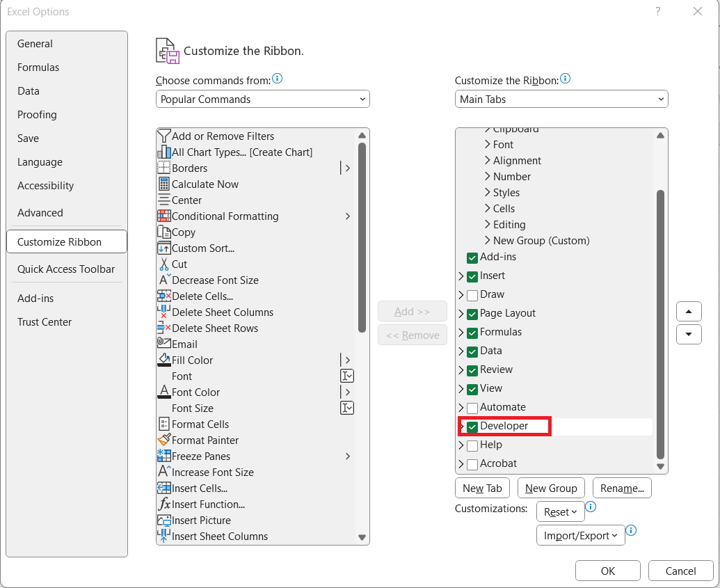Click info icon beside Customize the Ribbon label

pos(566,79)
